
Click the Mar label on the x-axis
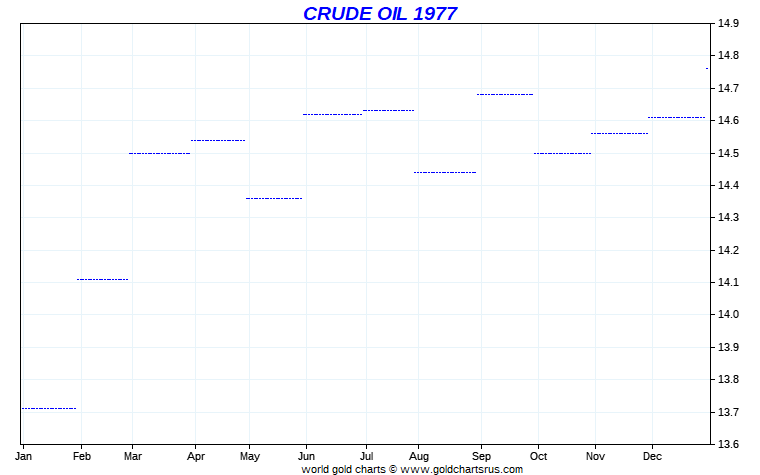pyautogui.click(x=133, y=457)
